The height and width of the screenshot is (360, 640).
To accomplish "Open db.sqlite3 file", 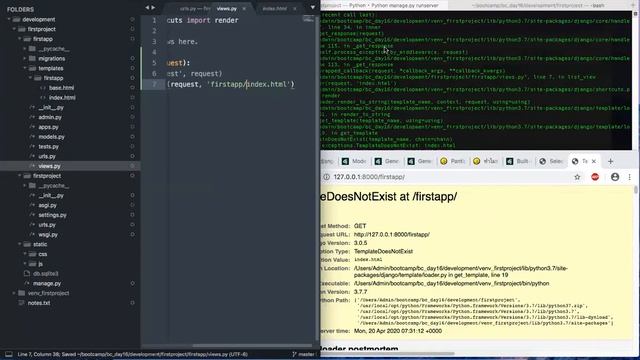I will [x=46, y=273].
